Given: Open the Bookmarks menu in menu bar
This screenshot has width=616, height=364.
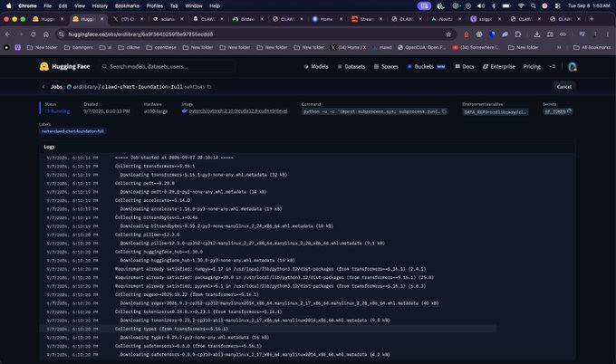Looking at the screenshot, I should point(127,6).
